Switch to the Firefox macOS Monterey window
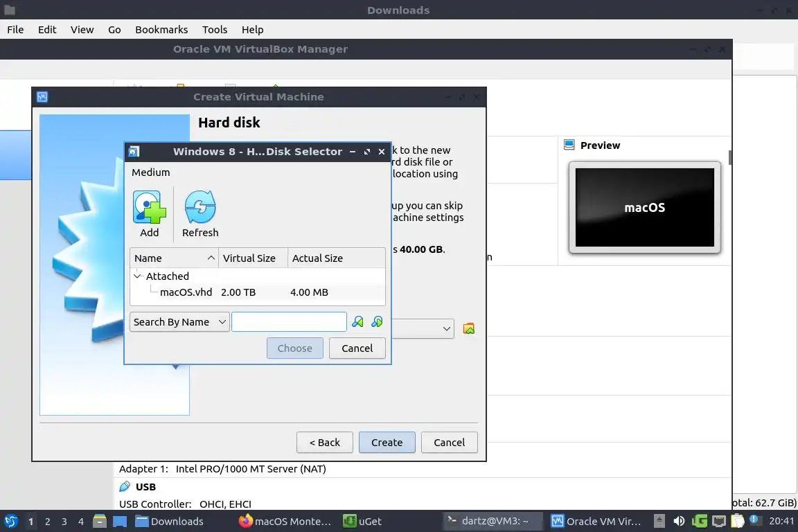The height and width of the screenshot is (532, 798). [x=285, y=522]
